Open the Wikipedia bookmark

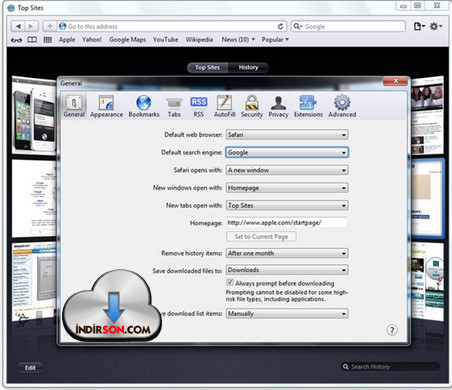199,40
